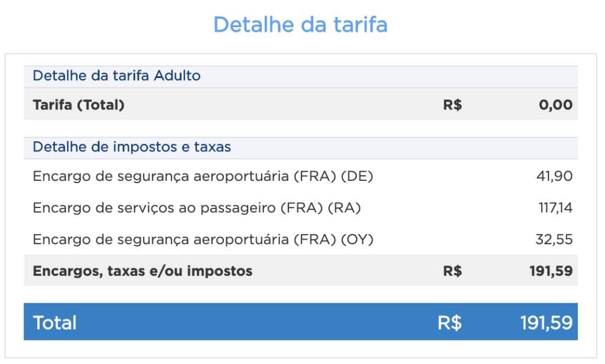
Task: Click the 'Tarifa (Total)' row label
Action: point(79,105)
